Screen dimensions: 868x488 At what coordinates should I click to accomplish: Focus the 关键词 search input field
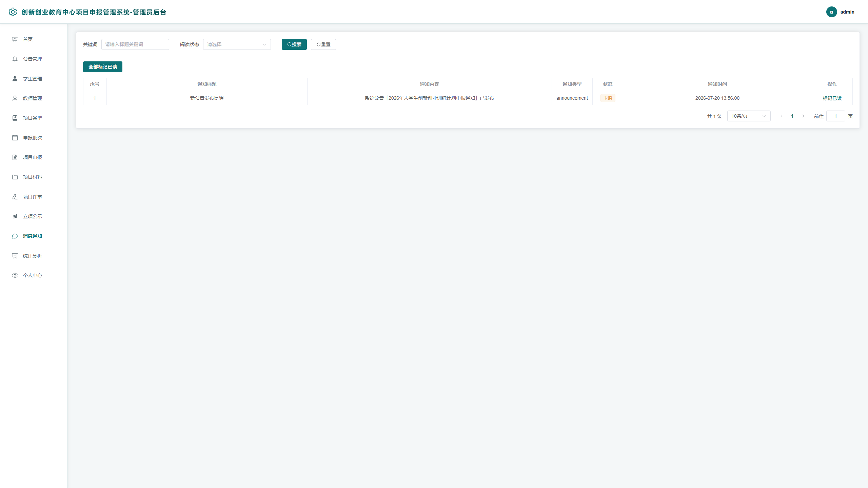pos(135,44)
